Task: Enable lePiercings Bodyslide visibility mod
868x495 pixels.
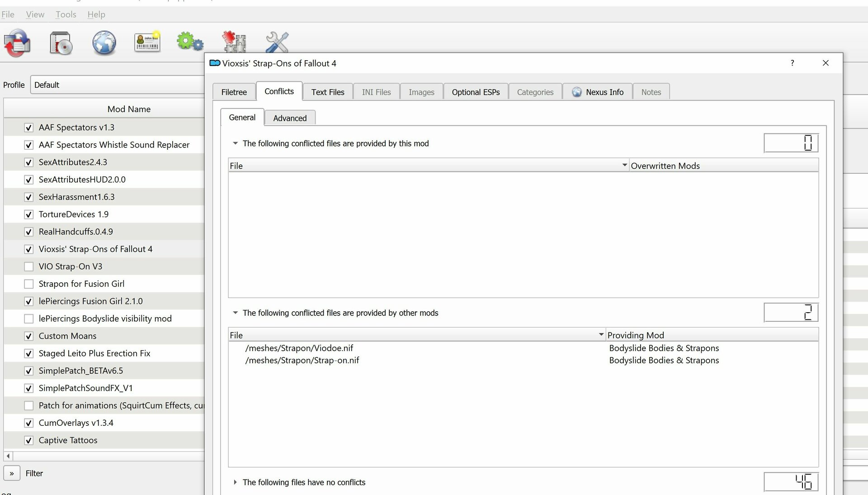Action: tap(28, 319)
